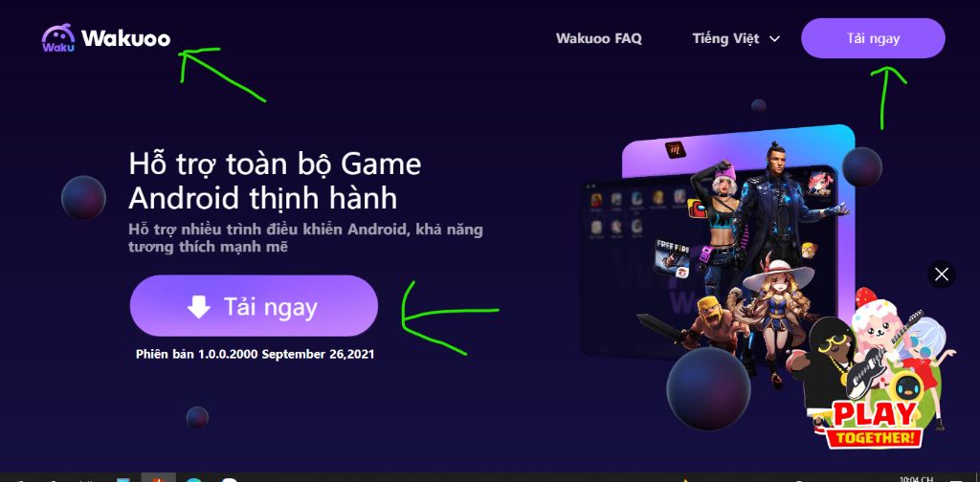Close the Play Together popup ad
Screen dimensions: 980x482
(942, 274)
